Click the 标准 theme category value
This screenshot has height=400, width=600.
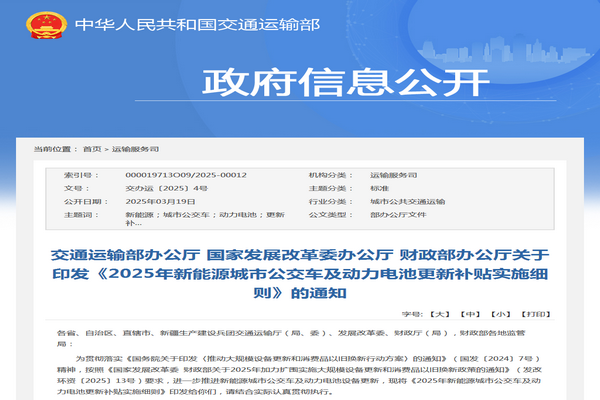click(x=379, y=187)
